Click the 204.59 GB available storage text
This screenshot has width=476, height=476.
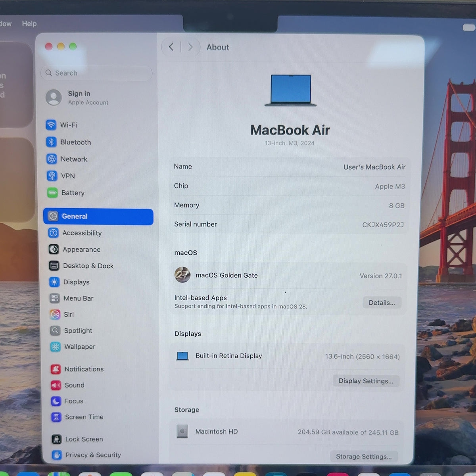tap(348, 432)
